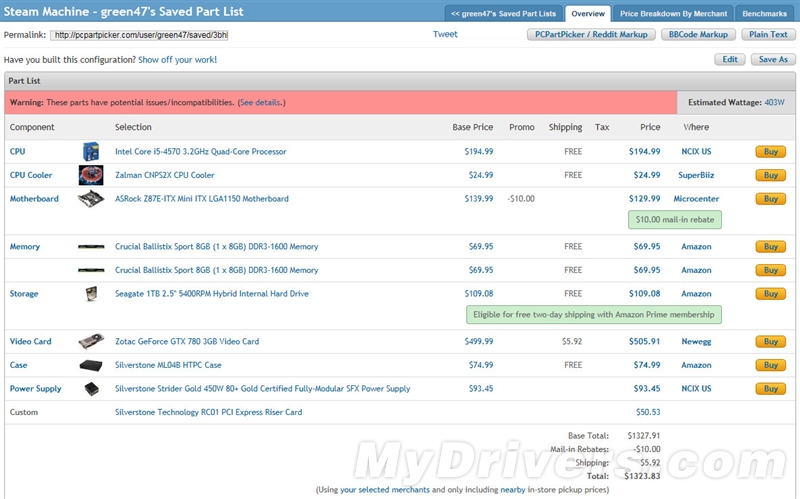
Task: Click the Seagate hybrid drive thumbnail
Action: [91, 294]
